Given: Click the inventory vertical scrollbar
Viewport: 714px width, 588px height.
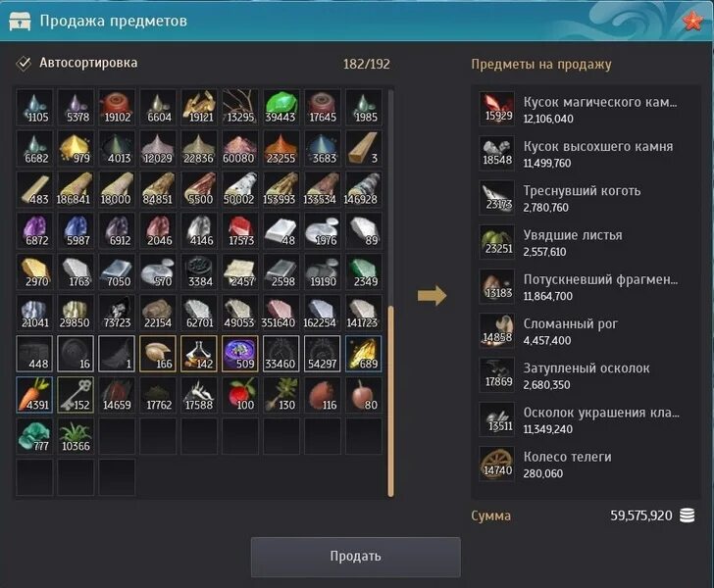Looking at the screenshot, I should click(390, 402).
